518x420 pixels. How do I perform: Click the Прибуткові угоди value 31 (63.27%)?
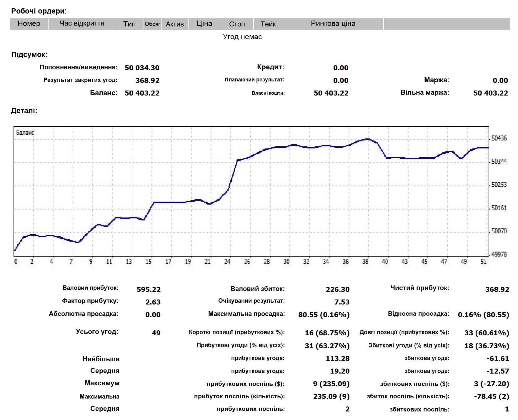(327, 346)
